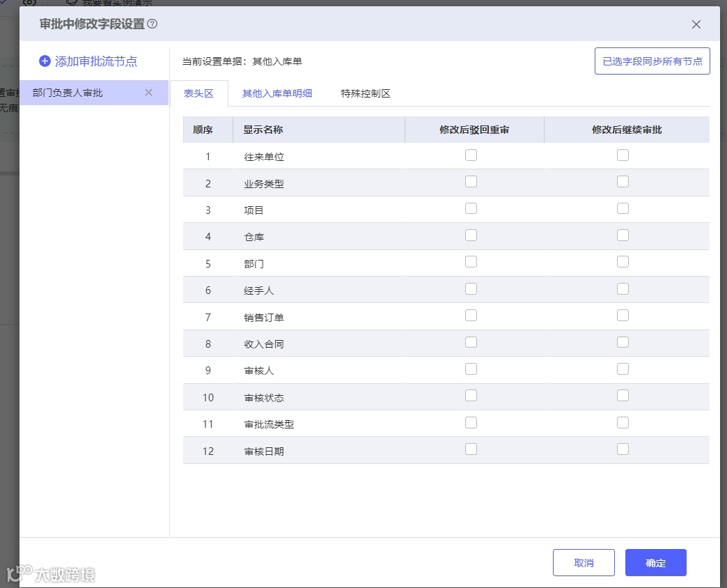This screenshot has height=588, width=727.
Task: Confirm with the 确定 button
Action: [x=655, y=562]
